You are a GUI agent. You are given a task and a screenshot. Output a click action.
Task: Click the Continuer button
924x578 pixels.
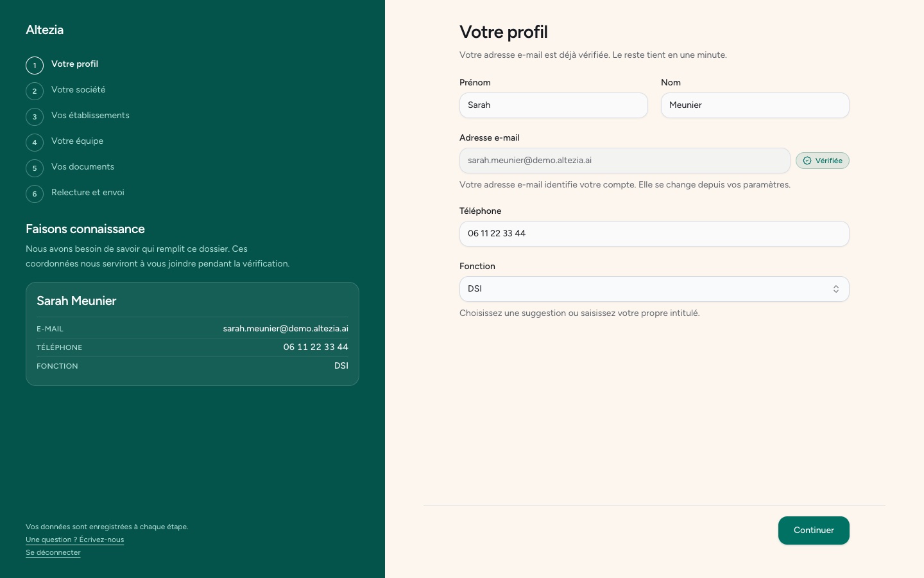(x=814, y=530)
